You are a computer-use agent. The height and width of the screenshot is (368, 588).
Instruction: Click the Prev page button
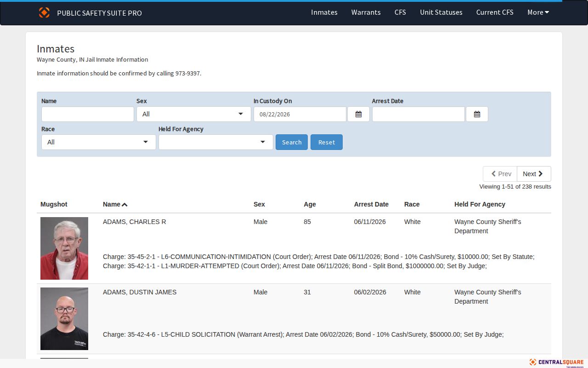500,174
